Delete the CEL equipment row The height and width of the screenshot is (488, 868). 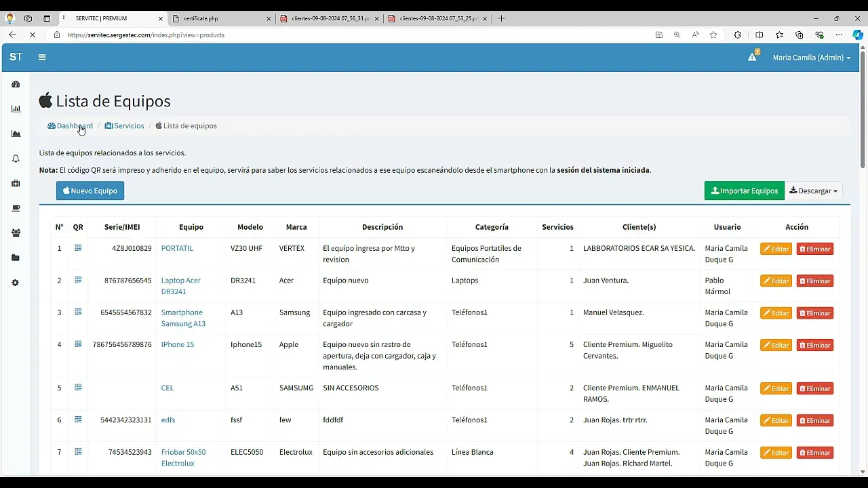[814, 388]
